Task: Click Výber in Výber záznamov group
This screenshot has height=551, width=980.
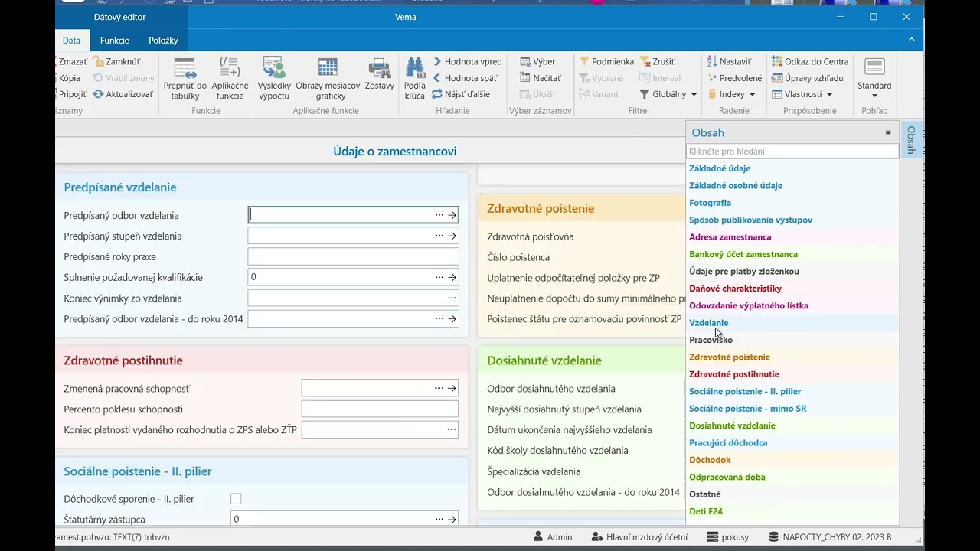Action: [x=537, y=61]
